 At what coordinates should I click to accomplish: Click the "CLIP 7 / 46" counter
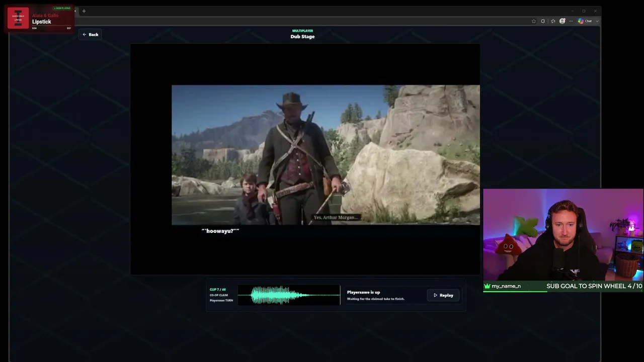point(218,290)
